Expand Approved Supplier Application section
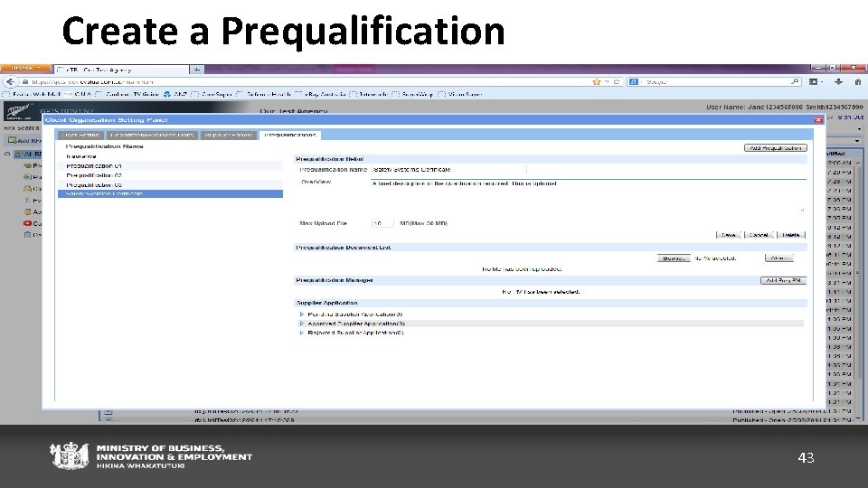Viewport: 868px width, 488px height. (302, 324)
